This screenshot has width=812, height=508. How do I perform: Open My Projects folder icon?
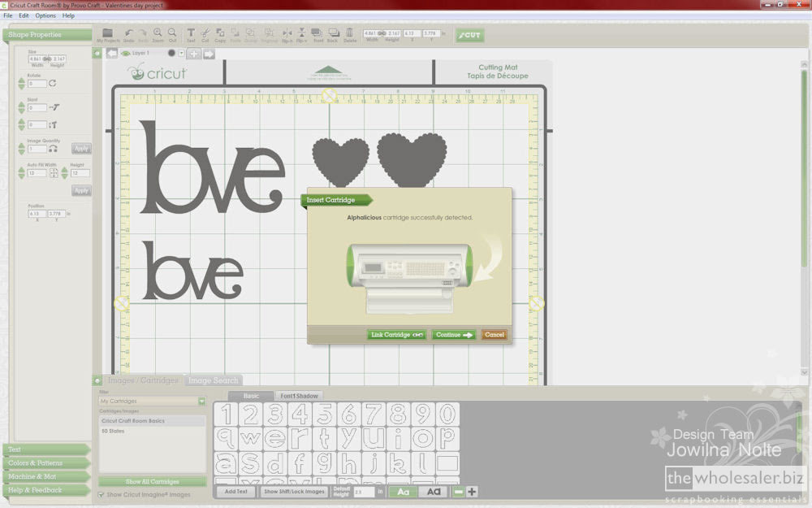tap(108, 33)
